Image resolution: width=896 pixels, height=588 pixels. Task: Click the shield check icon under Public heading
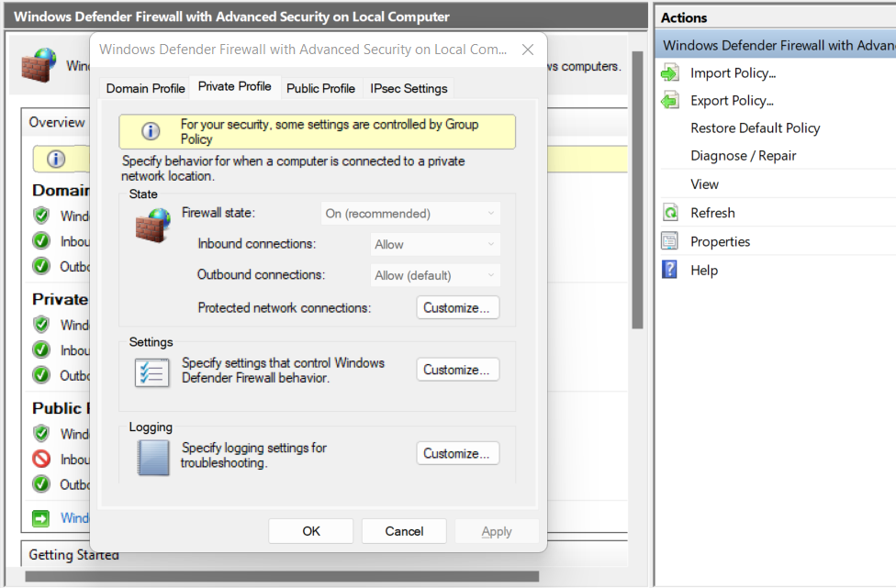tap(41, 434)
